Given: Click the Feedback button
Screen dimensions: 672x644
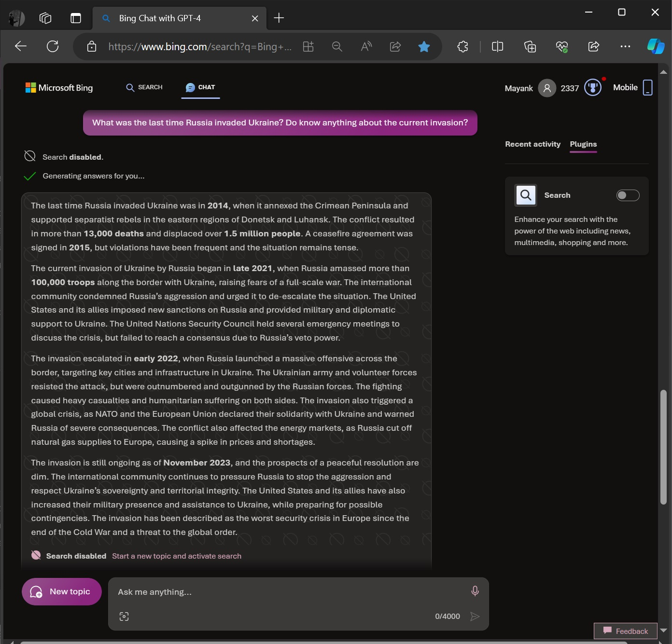Looking at the screenshot, I should [x=625, y=631].
